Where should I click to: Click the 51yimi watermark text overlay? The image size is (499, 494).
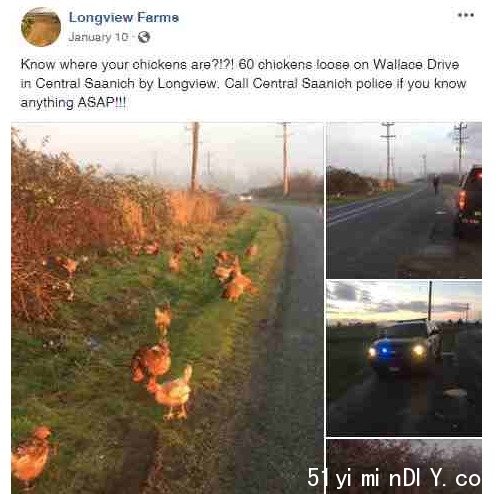point(394,478)
